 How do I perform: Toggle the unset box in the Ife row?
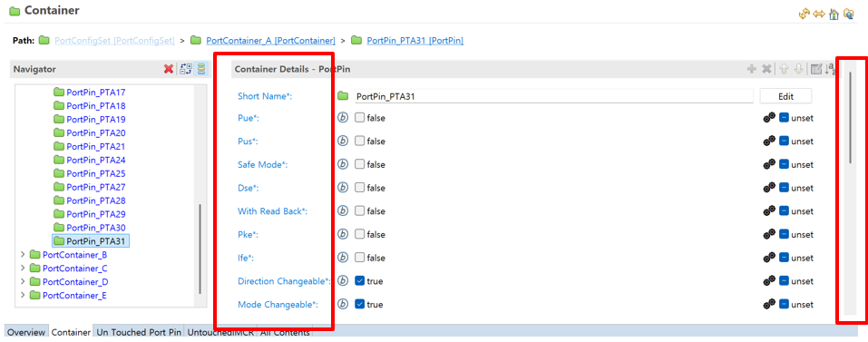coord(784,258)
